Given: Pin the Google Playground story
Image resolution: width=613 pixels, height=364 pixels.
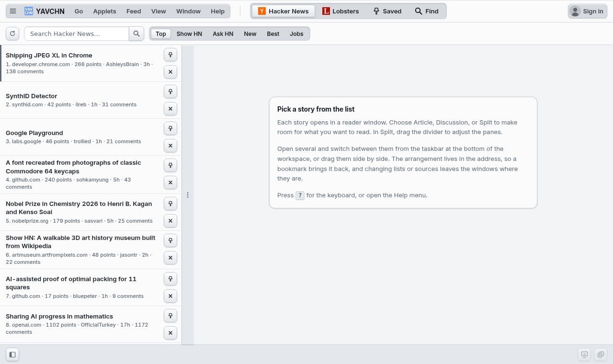Looking at the screenshot, I should 170,128.
